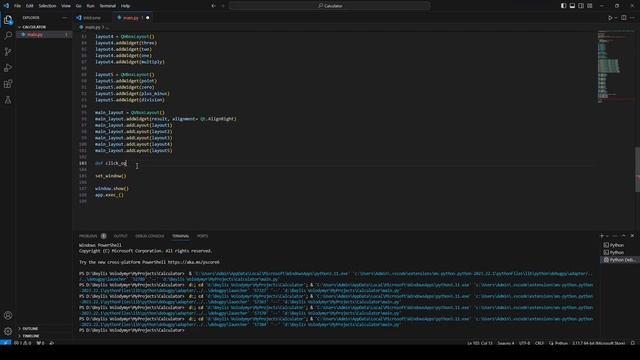Go back with the left navigation arrow
Screen dimensions: 640x360
point(213,6)
